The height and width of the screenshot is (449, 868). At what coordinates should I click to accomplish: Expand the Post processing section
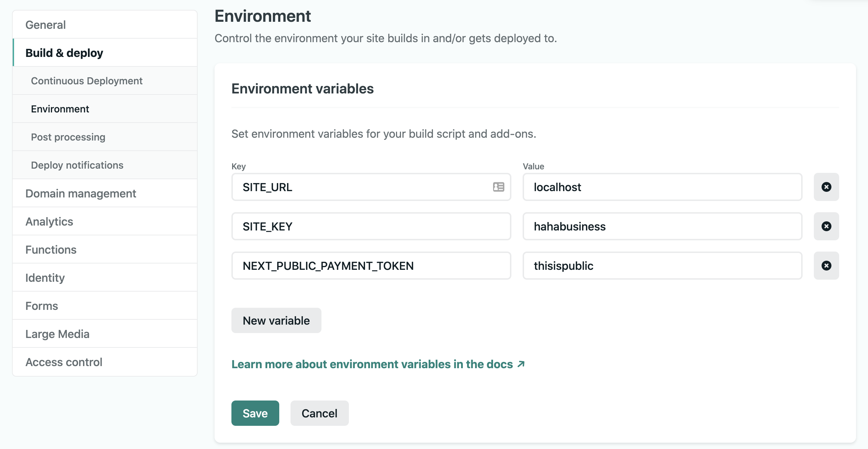point(68,136)
